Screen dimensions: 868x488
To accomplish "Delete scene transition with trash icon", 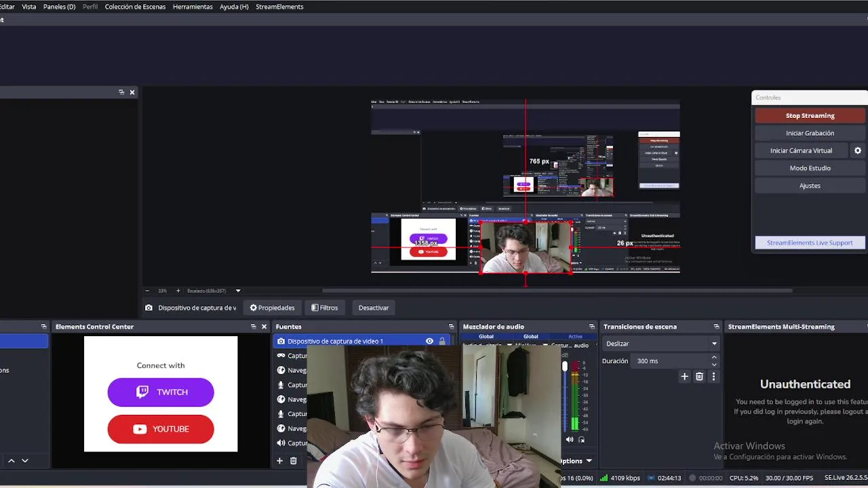I will coord(699,377).
